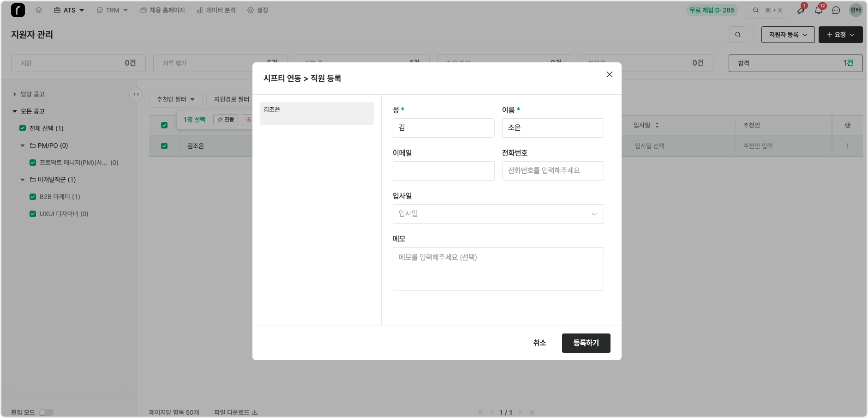The image size is (868, 418).
Task: Close the 직원 등록 dialog
Action: point(609,74)
